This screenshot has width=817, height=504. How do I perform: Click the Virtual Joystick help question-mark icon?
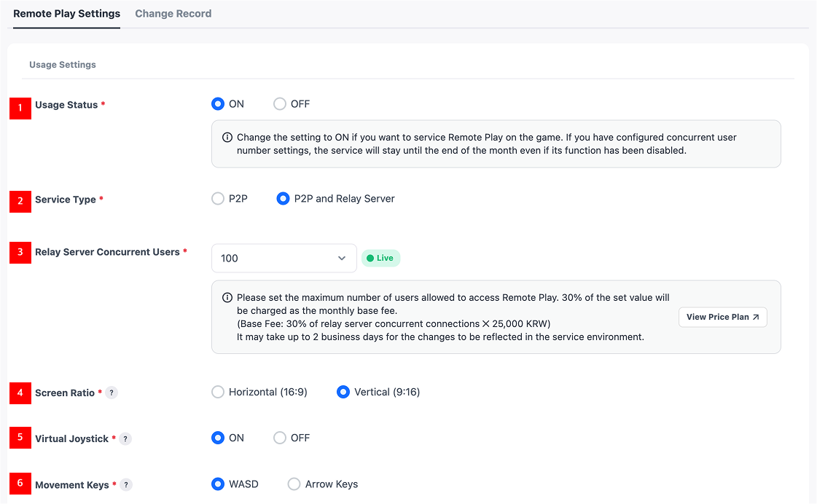pyautogui.click(x=125, y=438)
